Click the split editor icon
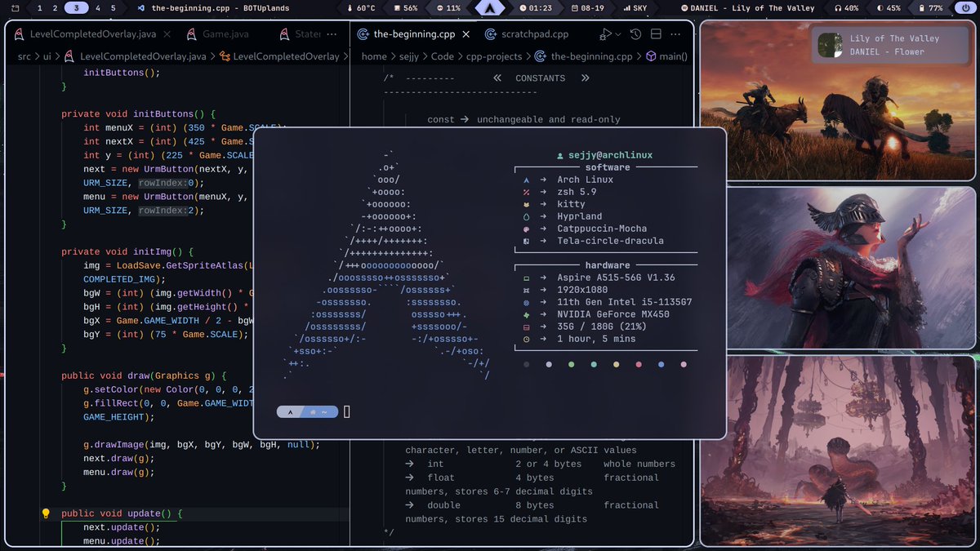 click(655, 34)
